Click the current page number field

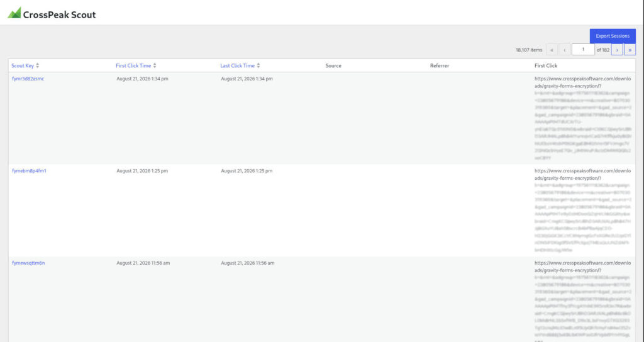(583, 50)
